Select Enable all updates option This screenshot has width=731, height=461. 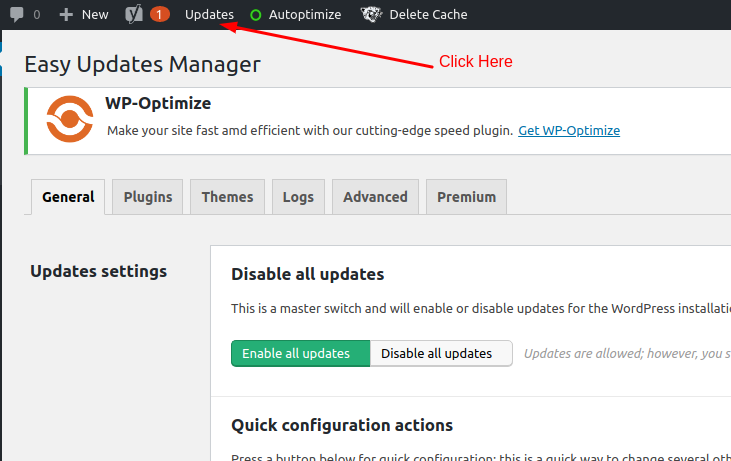click(301, 353)
